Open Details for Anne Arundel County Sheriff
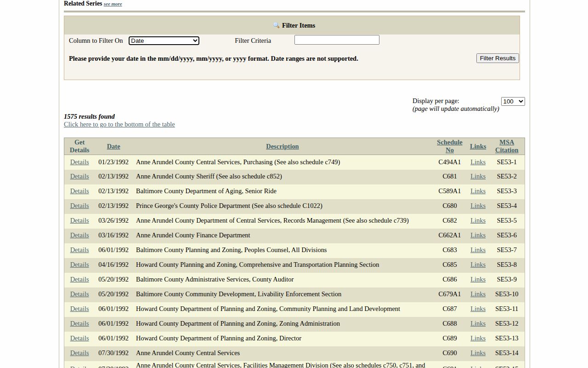Screen dimensions: 588x368 (x=79, y=176)
